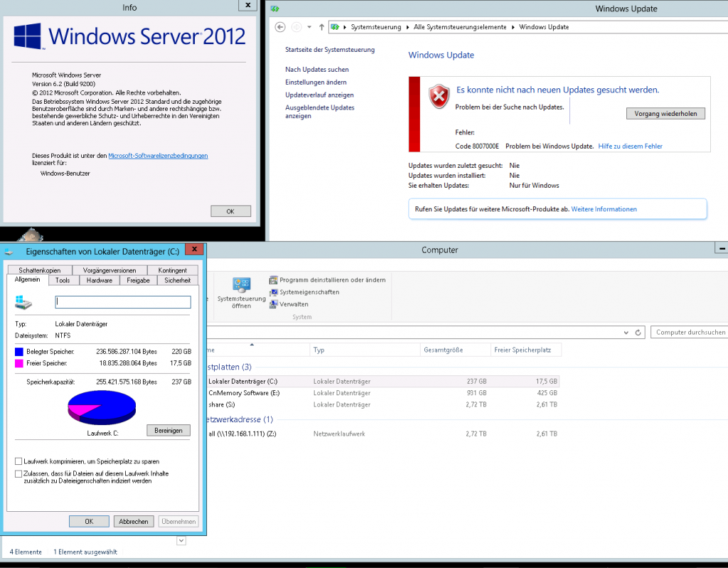Open Updateverlauf anzeigen link

319,95
